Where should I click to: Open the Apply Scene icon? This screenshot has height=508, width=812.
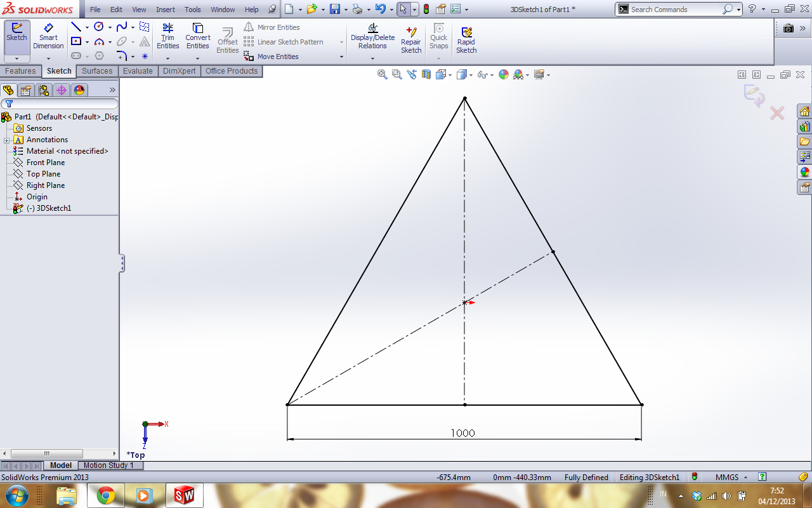pos(518,74)
